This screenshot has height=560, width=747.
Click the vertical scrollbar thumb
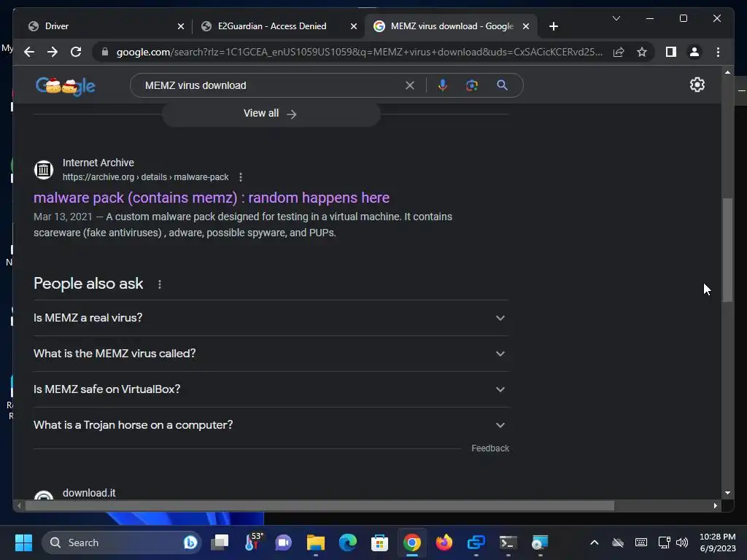coord(727,250)
